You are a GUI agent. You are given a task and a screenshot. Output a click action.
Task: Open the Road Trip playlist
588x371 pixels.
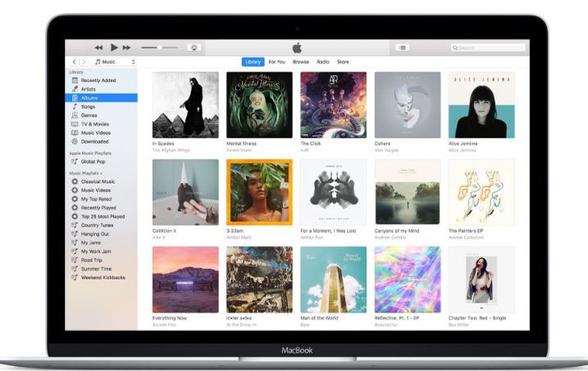101,260
